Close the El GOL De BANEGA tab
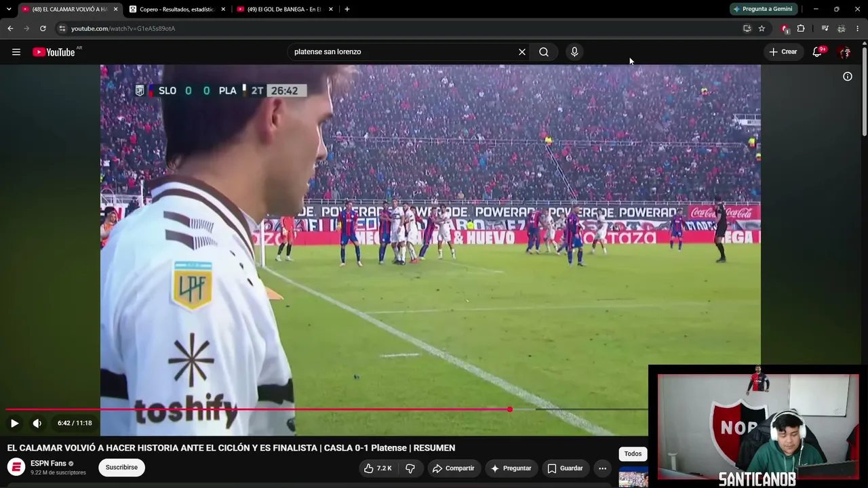The width and height of the screenshot is (868, 488). (x=331, y=9)
